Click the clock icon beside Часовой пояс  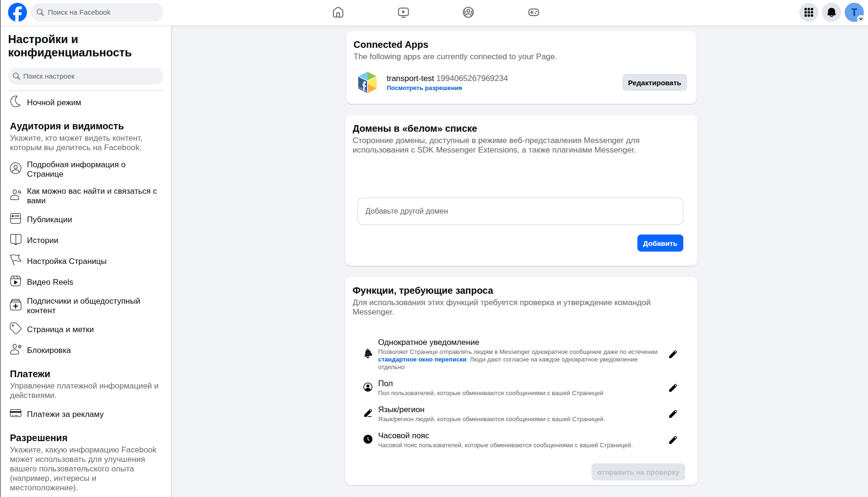click(368, 439)
